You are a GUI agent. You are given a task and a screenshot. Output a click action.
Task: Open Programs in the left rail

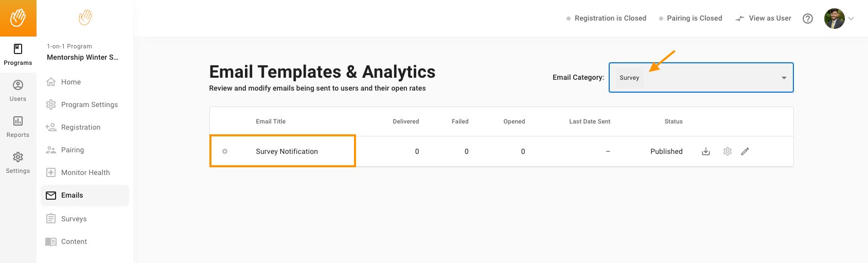pyautogui.click(x=18, y=55)
